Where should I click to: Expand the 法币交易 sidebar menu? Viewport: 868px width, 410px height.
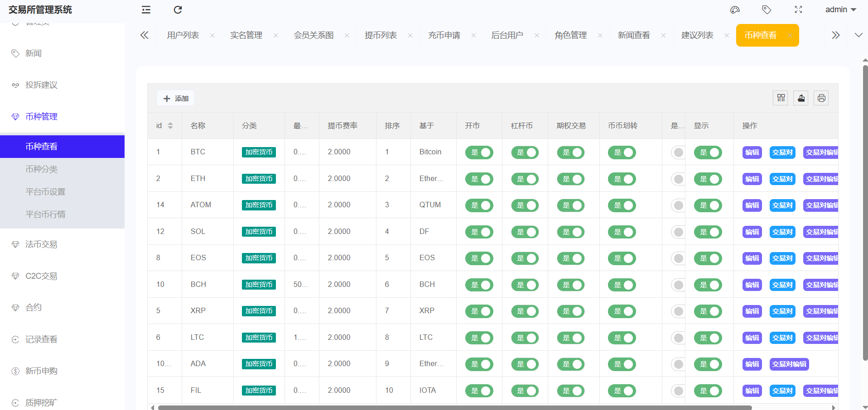[41, 244]
